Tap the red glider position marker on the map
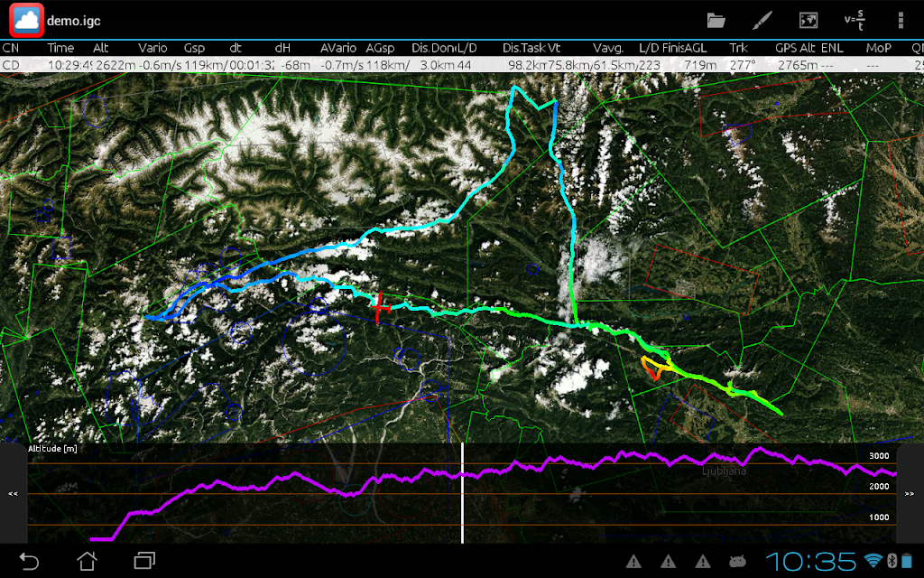 point(380,307)
